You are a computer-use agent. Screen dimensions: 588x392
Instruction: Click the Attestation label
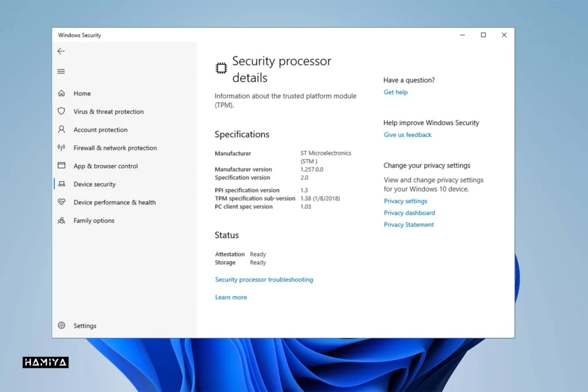[x=230, y=254]
